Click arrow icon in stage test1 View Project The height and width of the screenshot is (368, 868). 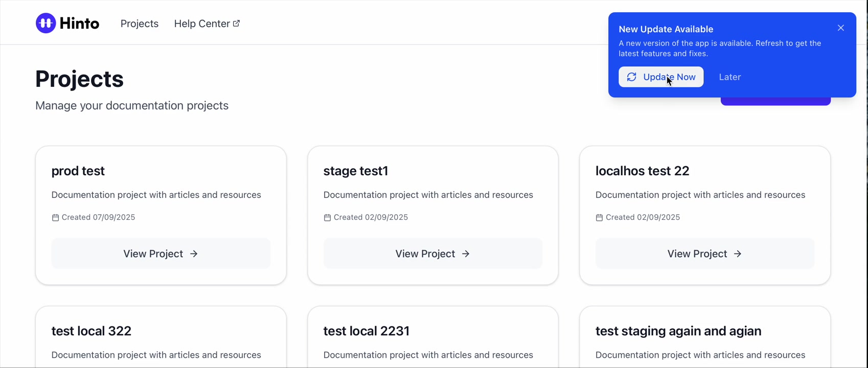(x=466, y=254)
